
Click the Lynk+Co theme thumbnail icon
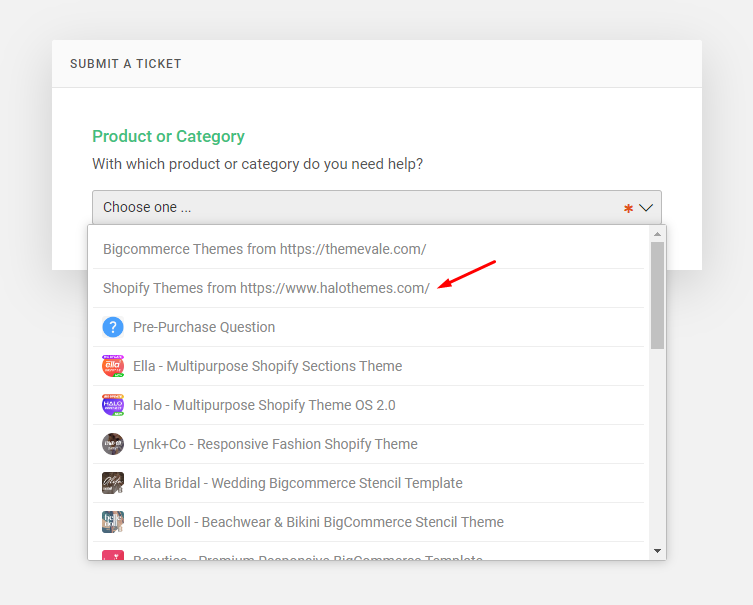pyautogui.click(x=113, y=444)
